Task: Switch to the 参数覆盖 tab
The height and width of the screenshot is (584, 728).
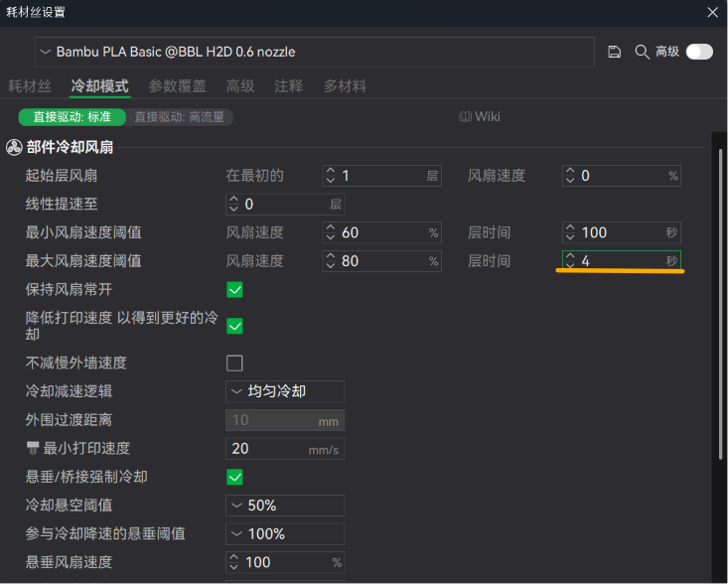Action: 178,85
